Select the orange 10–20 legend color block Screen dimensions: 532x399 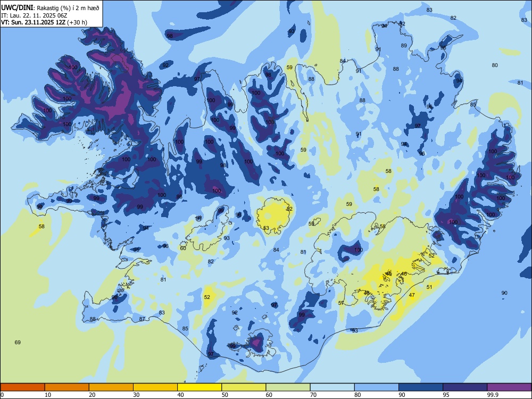[x=67, y=387]
